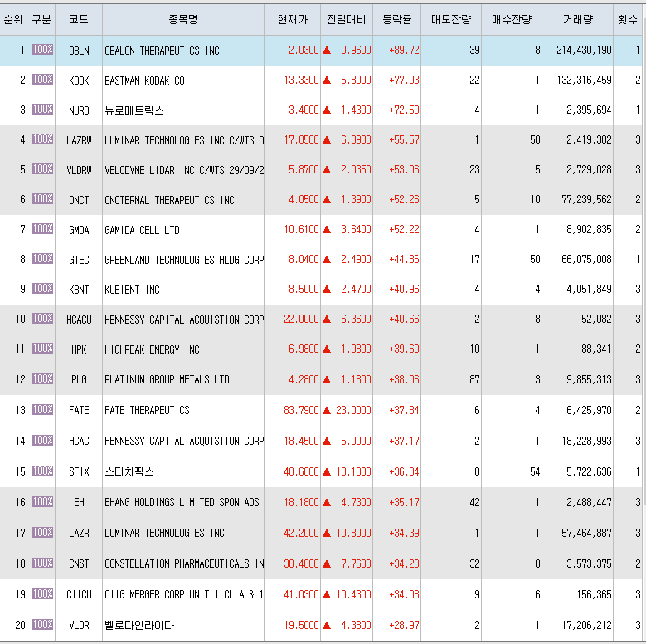Click the 거래량 column header
Image resolution: width=646 pixels, height=644 pixels.
(x=578, y=19)
